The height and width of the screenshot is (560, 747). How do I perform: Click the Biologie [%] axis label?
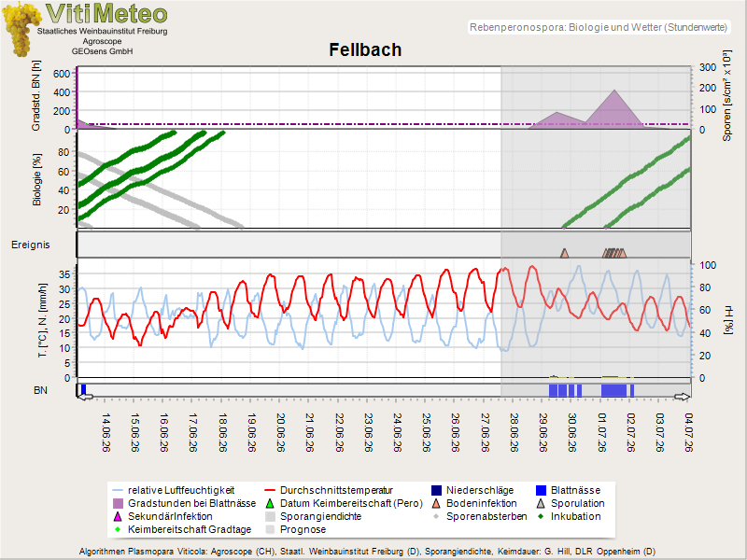(x=36, y=179)
